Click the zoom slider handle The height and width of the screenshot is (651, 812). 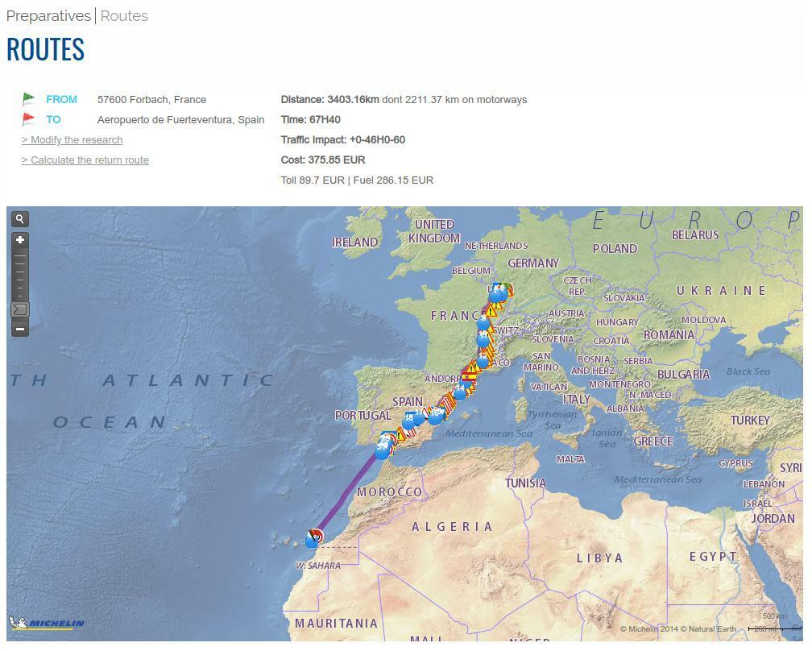[x=20, y=309]
